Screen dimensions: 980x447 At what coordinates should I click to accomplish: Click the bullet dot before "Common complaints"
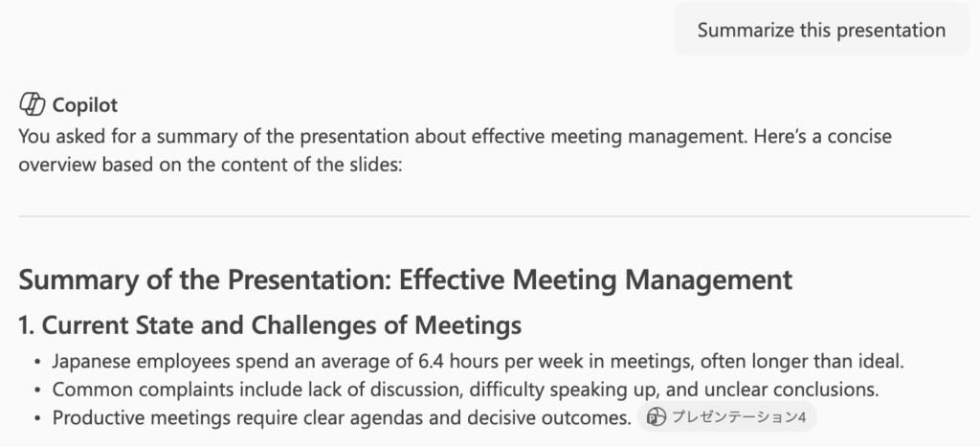36,391
